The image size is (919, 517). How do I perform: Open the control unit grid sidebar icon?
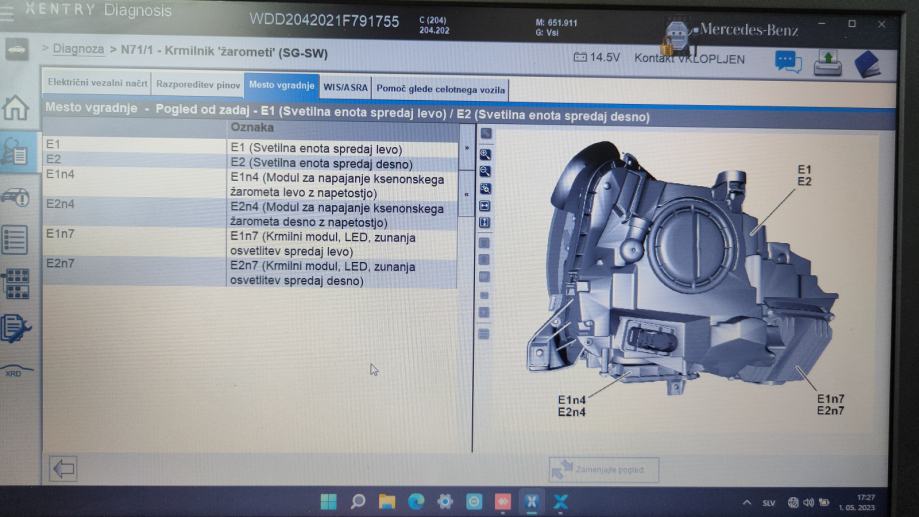(x=16, y=283)
